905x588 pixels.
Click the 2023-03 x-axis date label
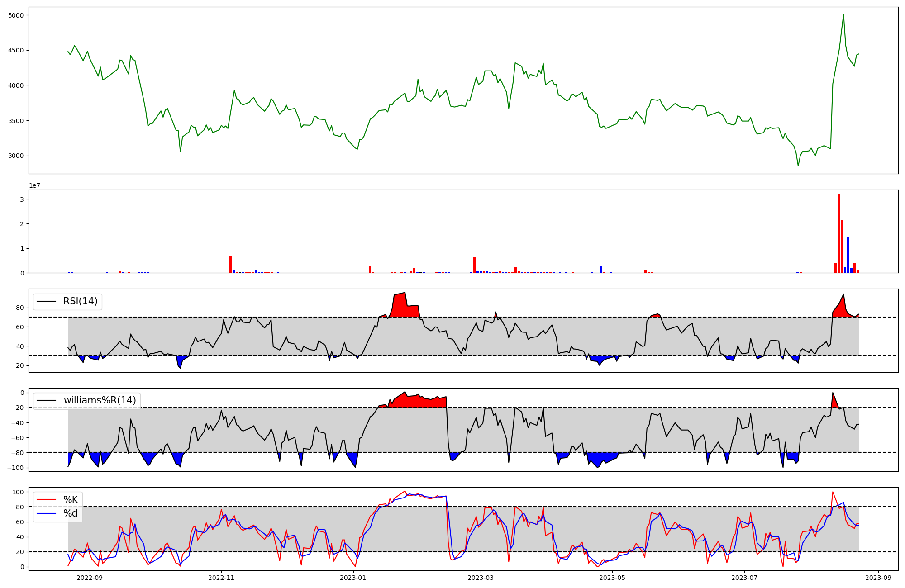coord(481,578)
